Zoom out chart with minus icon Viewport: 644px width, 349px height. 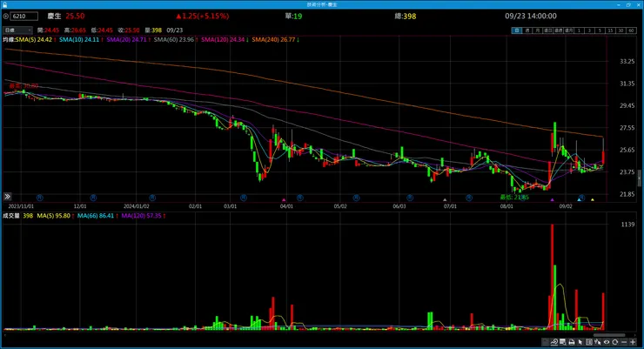[624, 342]
